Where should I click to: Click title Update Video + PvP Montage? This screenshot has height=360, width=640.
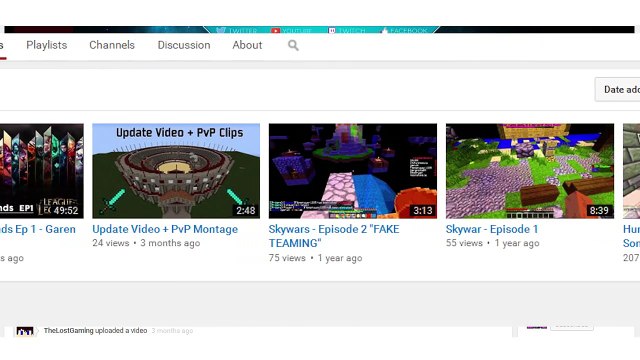coord(165,229)
